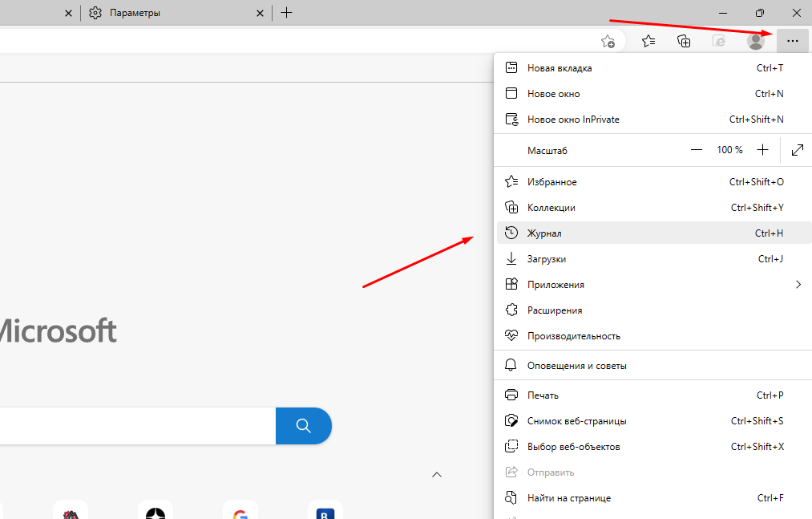Viewport: 812px width, 519px height.
Task: Click the profile avatar icon
Action: (755, 41)
